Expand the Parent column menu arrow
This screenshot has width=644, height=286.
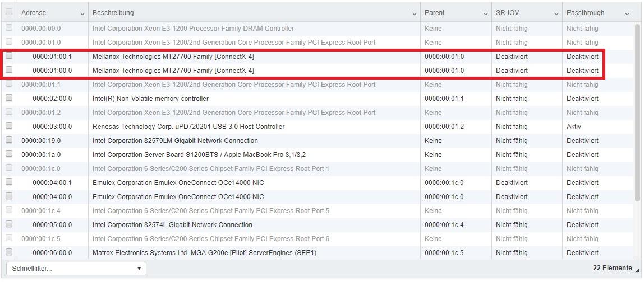tap(486, 13)
